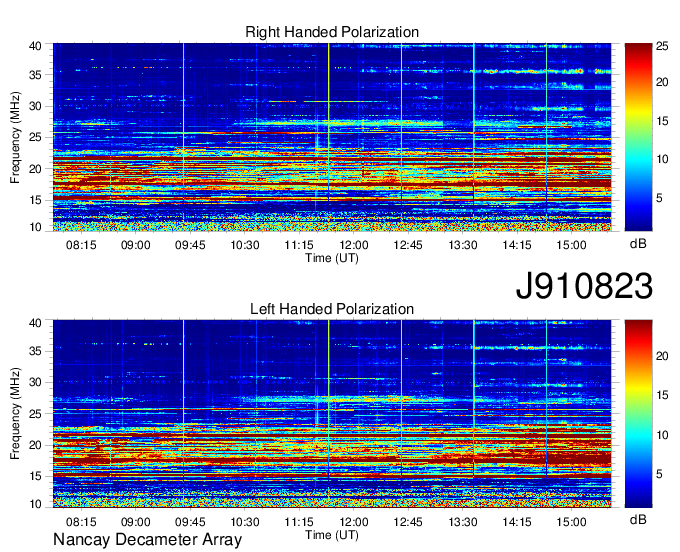The image size is (680, 552).
Task: Click the dB unit label beside top color bar
Action: click(638, 244)
